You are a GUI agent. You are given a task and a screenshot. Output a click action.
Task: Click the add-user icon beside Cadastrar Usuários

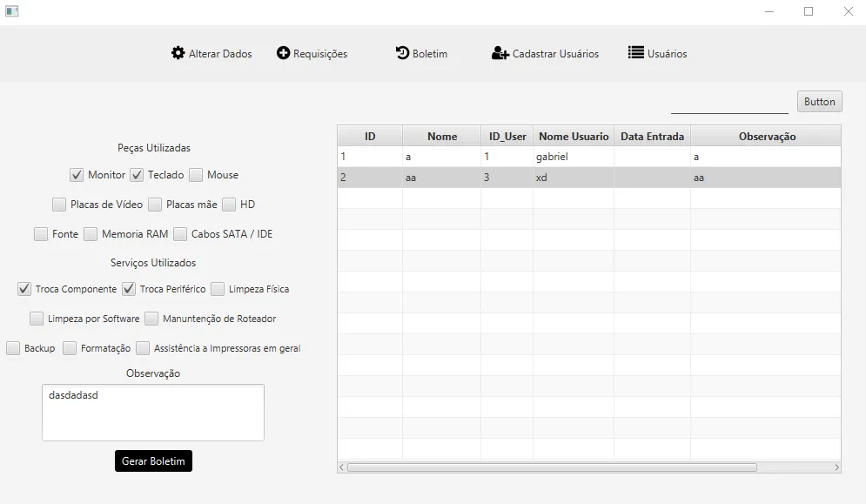tap(500, 53)
